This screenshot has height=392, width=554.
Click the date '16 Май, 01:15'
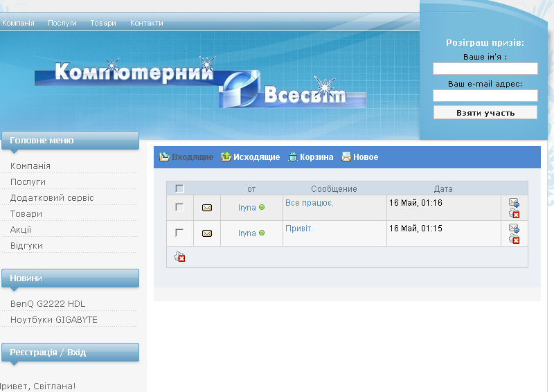pyautogui.click(x=415, y=229)
